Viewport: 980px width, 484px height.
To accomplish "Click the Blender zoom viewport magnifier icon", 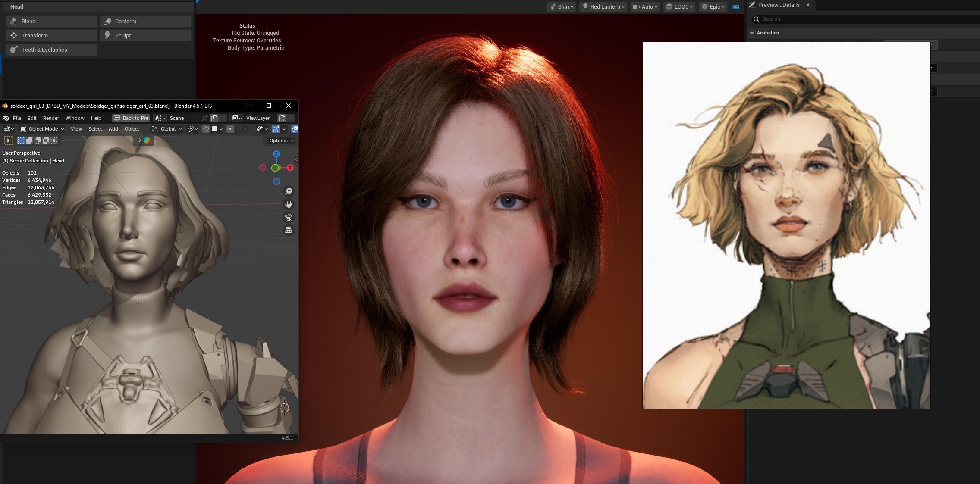I will [289, 191].
